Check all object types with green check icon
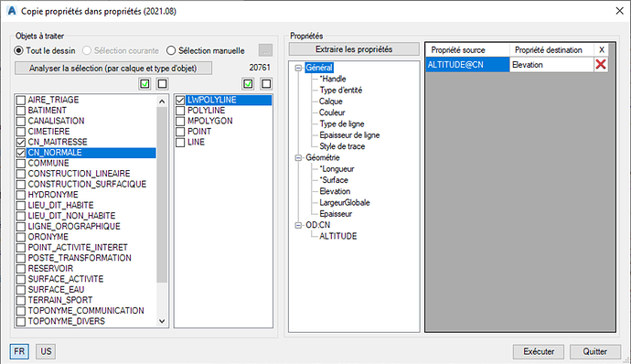 pos(249,84)
